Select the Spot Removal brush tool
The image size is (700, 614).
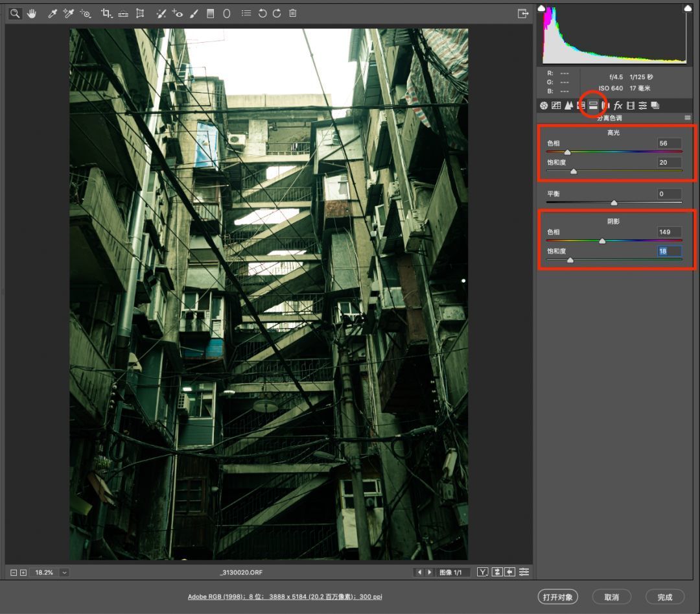(x=161, y=14)
